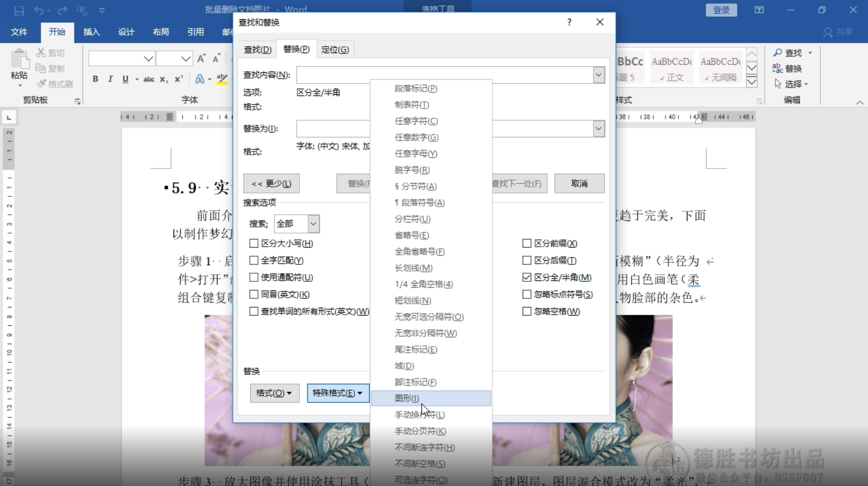Enable the 区分大小写 checkbox
This screenshot has height=486, width=868.
coord(254,243)
